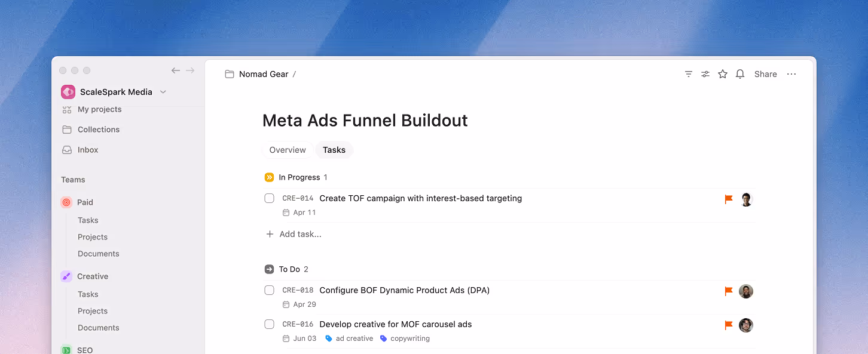
Task: Click orange priority flag on CRE-014
Action: (729, 199)
